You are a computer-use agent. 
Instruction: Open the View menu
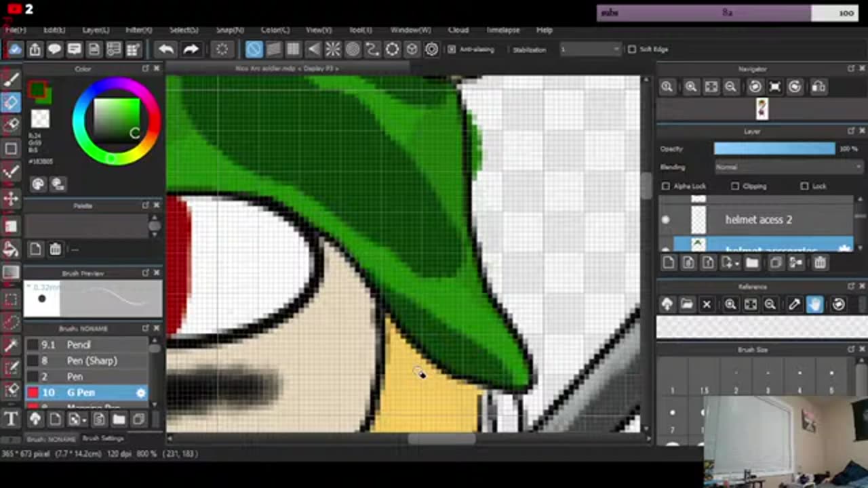click(318, 30)
